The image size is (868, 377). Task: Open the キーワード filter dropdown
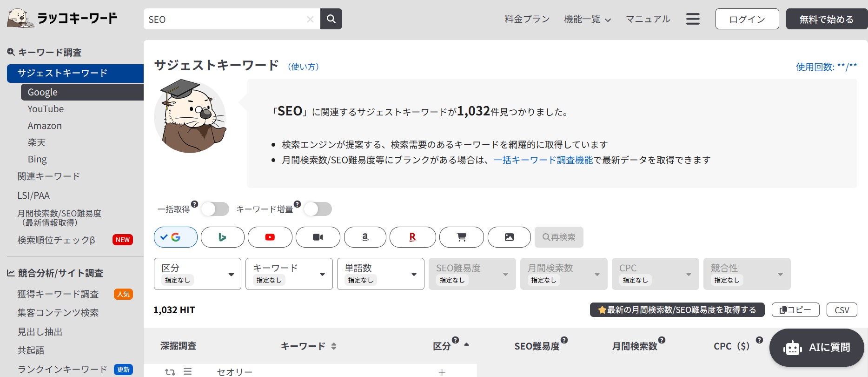[x=289, y=274]
